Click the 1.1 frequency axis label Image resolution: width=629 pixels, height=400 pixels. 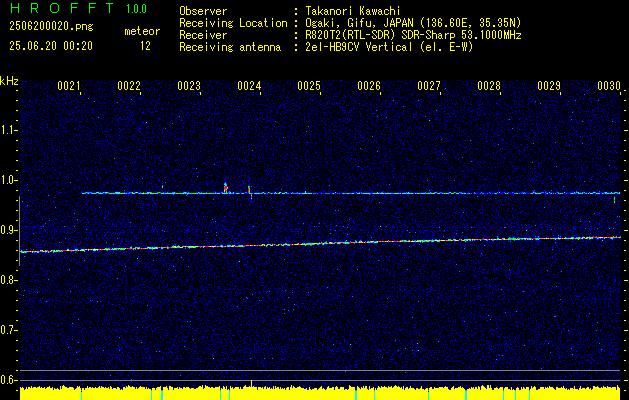tap(8, 130)
